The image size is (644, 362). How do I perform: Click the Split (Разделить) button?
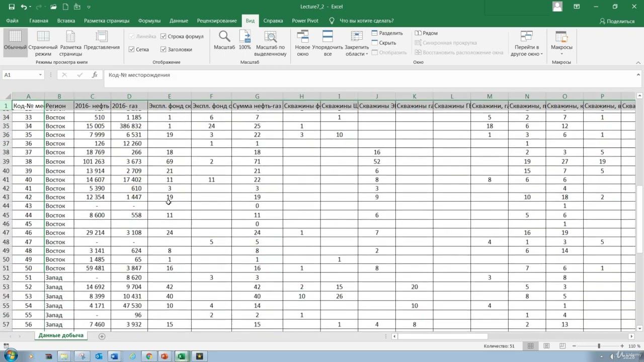[387, 33]
